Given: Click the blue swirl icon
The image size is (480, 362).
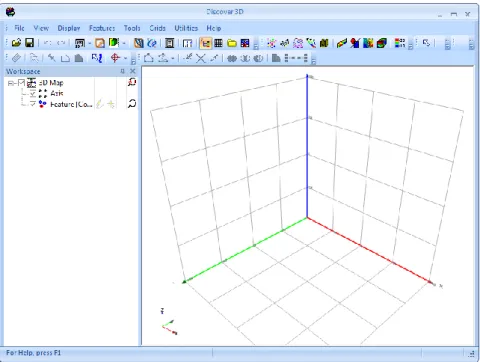Looking at the screenshot, I should click(152, 43).
